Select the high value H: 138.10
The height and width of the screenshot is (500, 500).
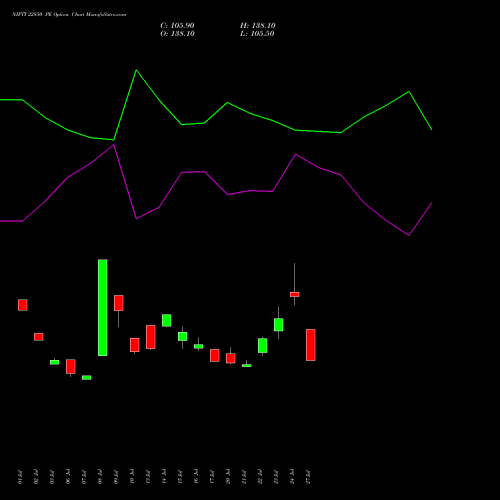(258, 26)
